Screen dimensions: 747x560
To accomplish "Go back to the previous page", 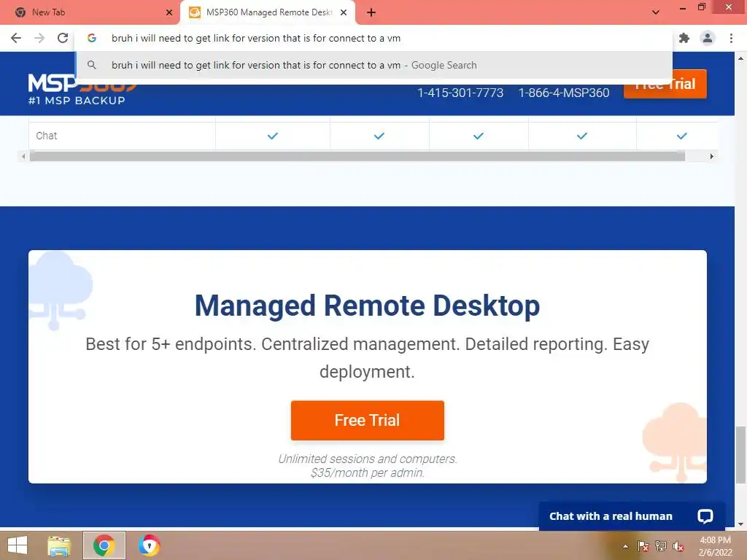I will click(x=16, y=38).
